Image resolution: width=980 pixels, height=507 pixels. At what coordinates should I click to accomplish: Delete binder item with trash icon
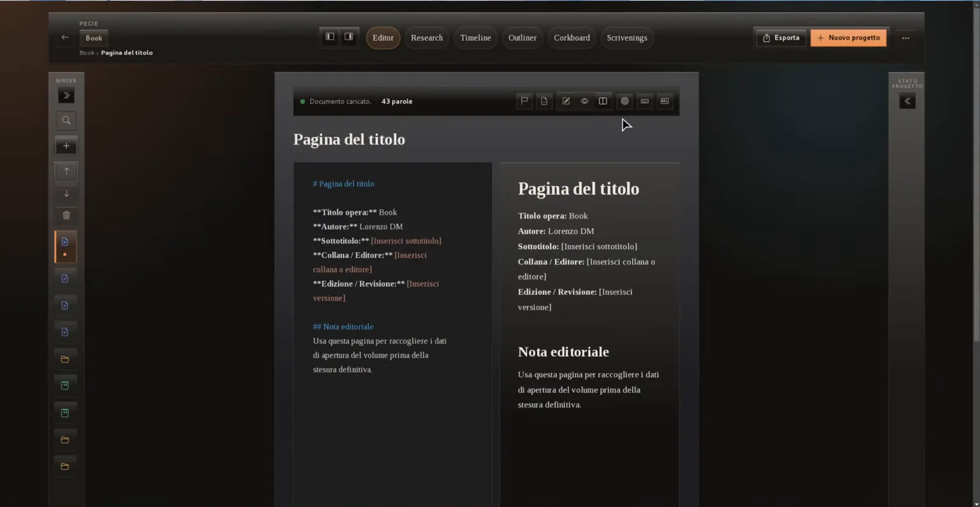pos(66,215)
